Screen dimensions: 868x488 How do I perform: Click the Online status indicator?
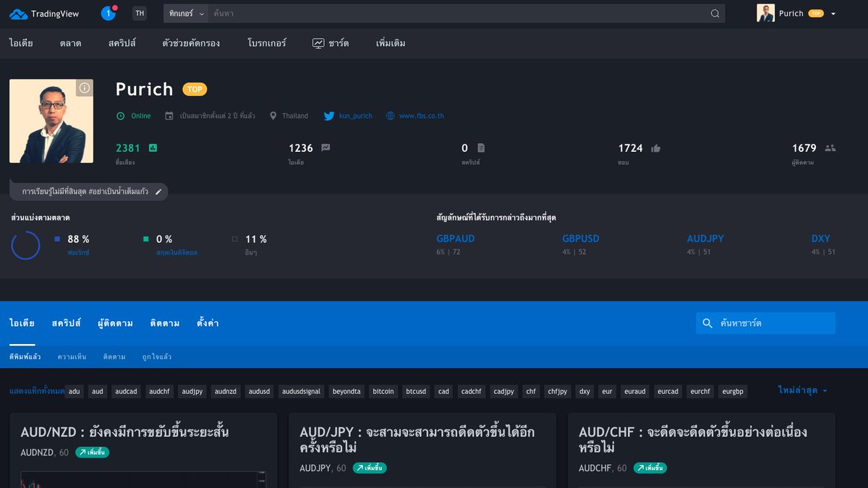[x=135, y=116]
